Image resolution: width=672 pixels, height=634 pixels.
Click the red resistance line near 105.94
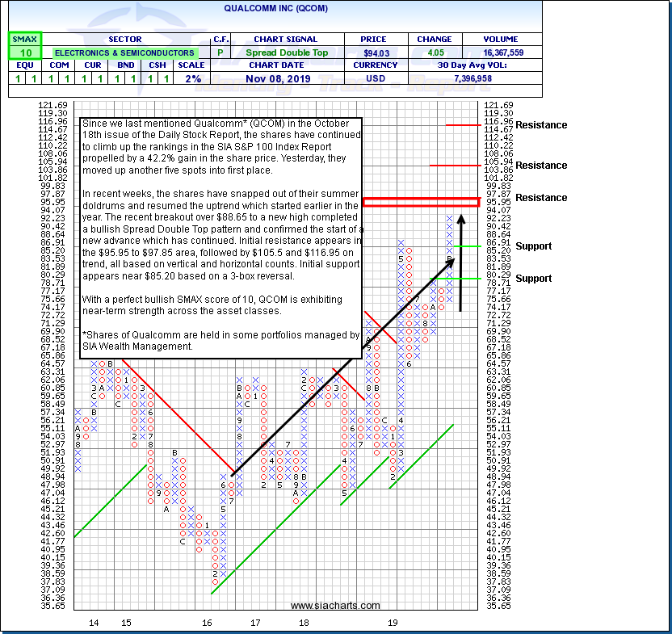457,165
